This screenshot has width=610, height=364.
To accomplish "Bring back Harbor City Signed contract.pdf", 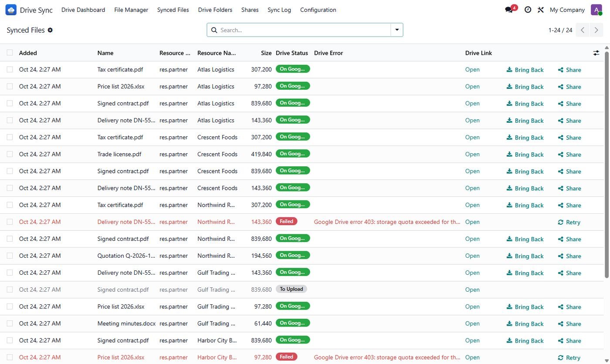I will click(525, 341).
